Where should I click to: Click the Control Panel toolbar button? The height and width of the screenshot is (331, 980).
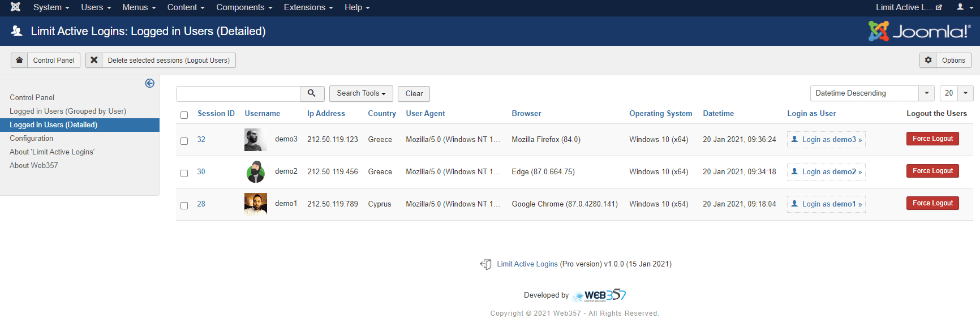click(46, 60)
